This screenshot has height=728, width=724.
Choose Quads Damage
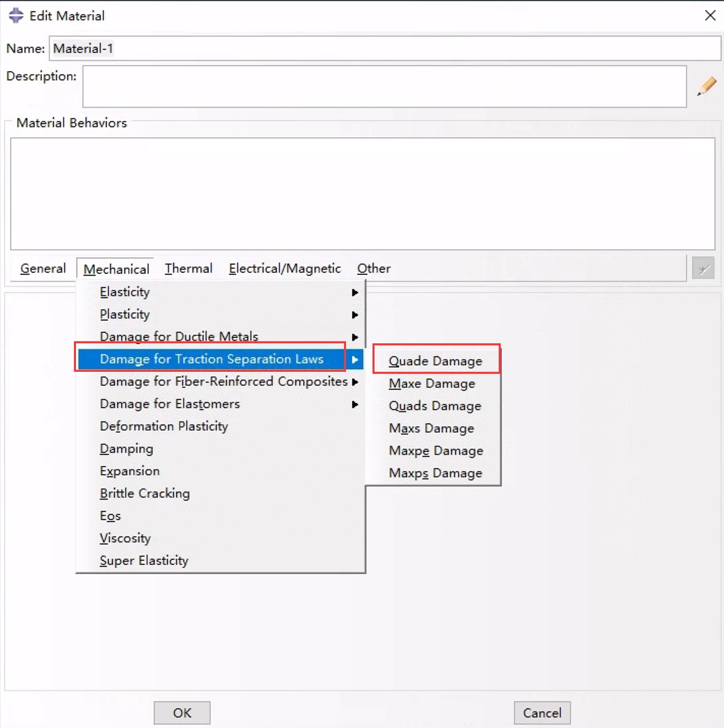pos(436,406)
